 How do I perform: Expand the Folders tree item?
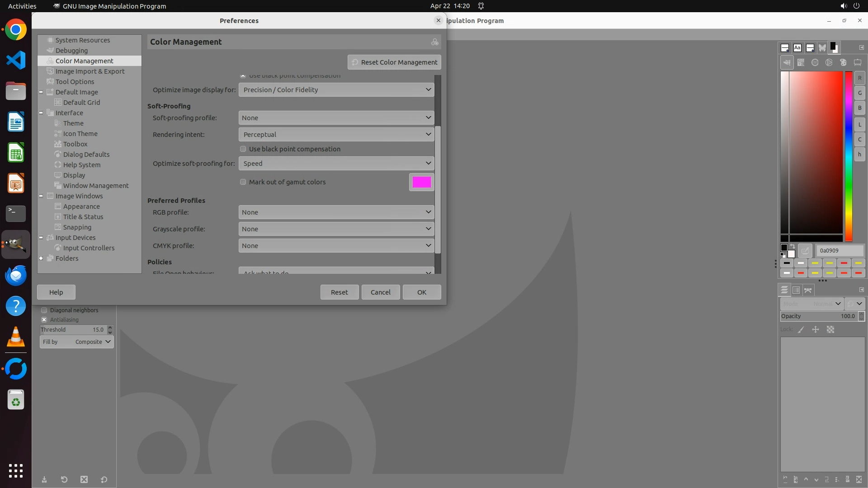[x=41, y=258]
